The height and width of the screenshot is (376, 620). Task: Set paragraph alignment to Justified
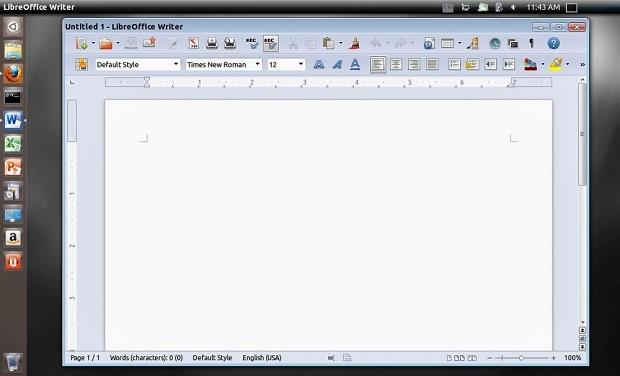pos(432,64)
